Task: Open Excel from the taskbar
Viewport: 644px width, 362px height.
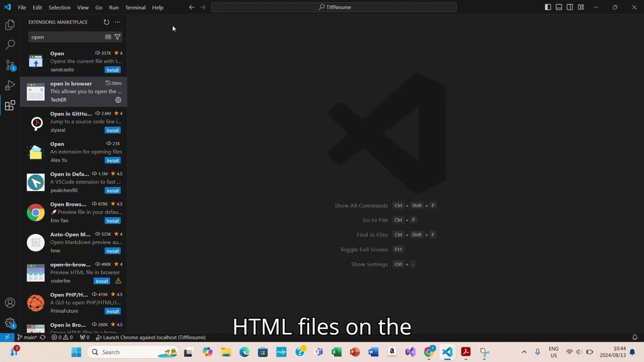Action: pos(337,352)
